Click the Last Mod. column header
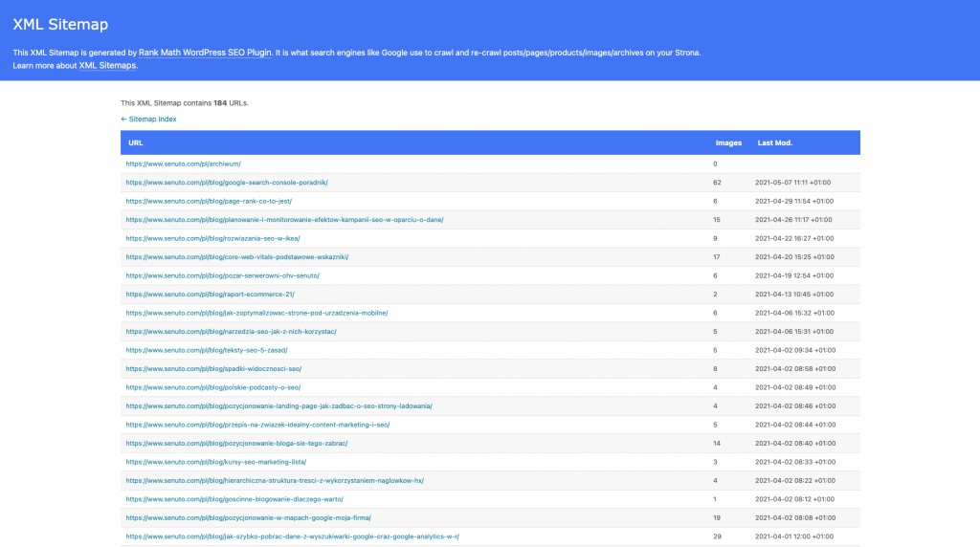This screenshot has height=547, width=980. (775, 143)
